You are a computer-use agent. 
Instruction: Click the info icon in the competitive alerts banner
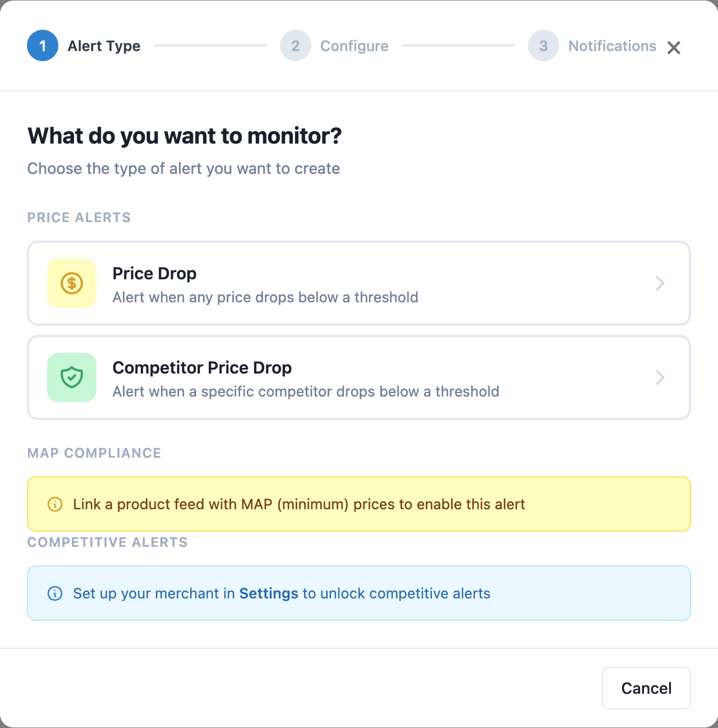click(54, 593)
